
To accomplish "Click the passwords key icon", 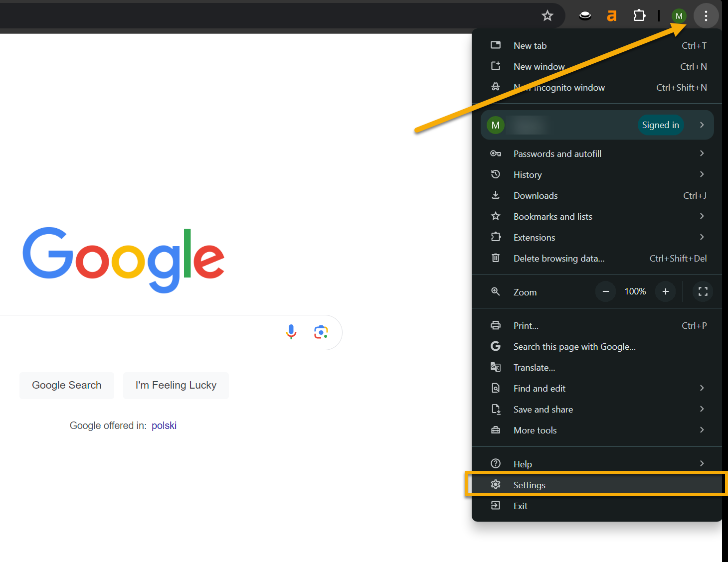I will 496,153.
